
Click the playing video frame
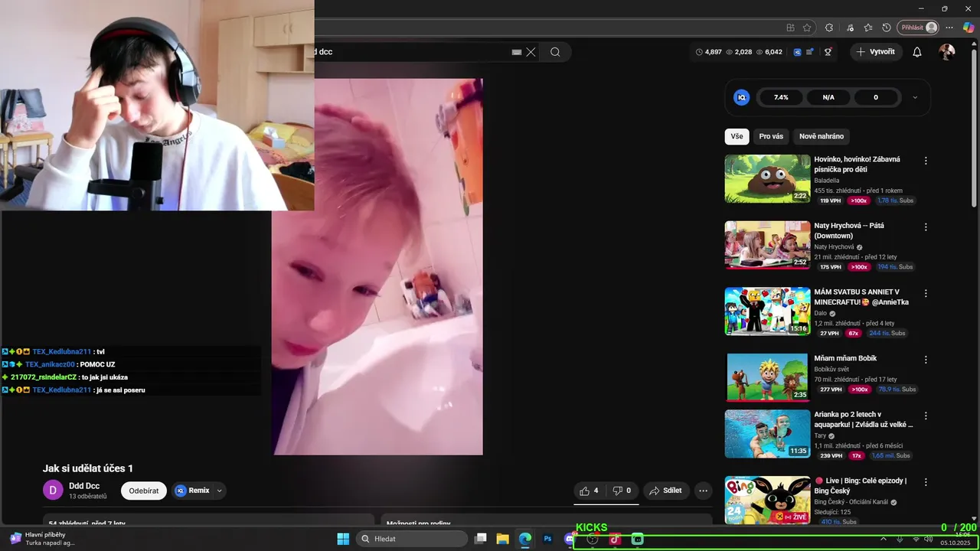click(x=377, y=266)
